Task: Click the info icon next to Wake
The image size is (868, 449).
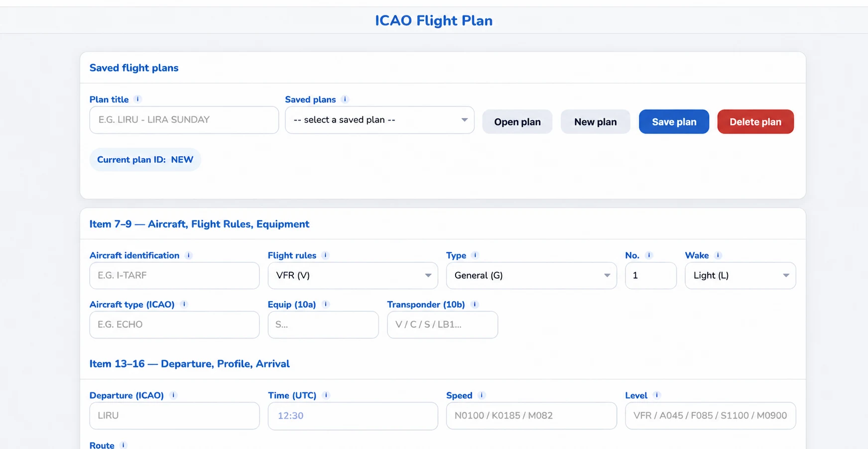Action: (x=718, y=255)
